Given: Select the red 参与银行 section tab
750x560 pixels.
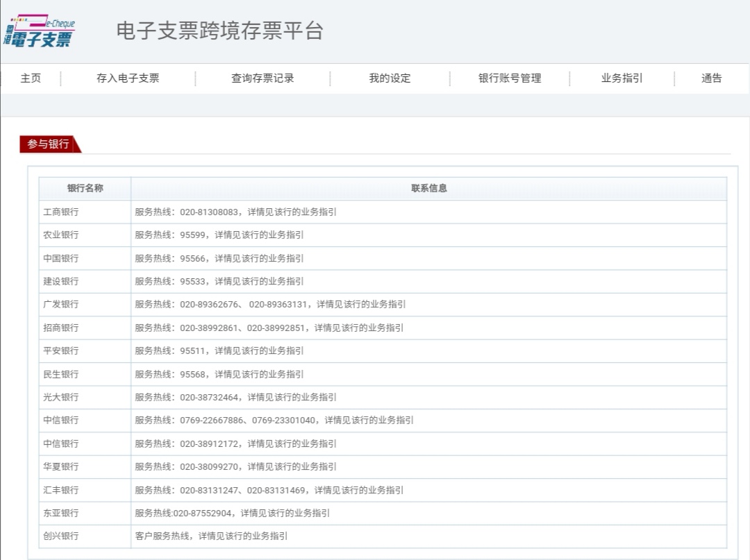Looking at the screenshot, I should coord(50,144).
